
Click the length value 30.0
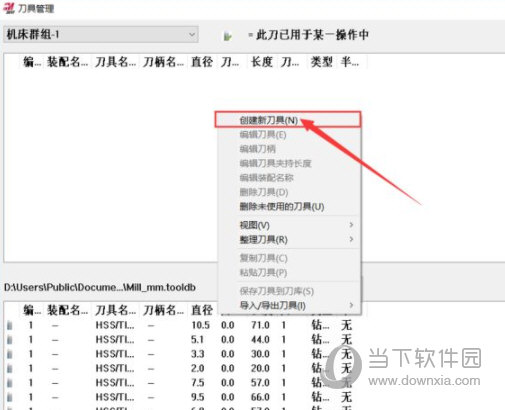[260, 354]
